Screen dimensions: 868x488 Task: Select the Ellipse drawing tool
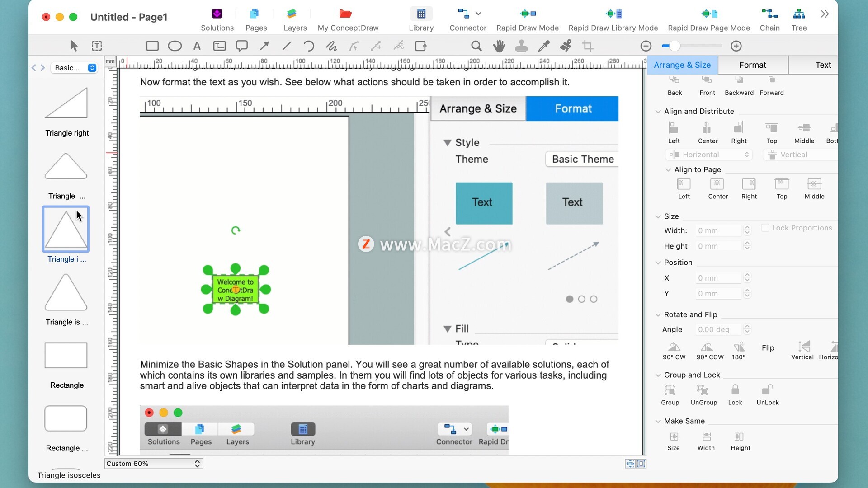click(175, 46)
